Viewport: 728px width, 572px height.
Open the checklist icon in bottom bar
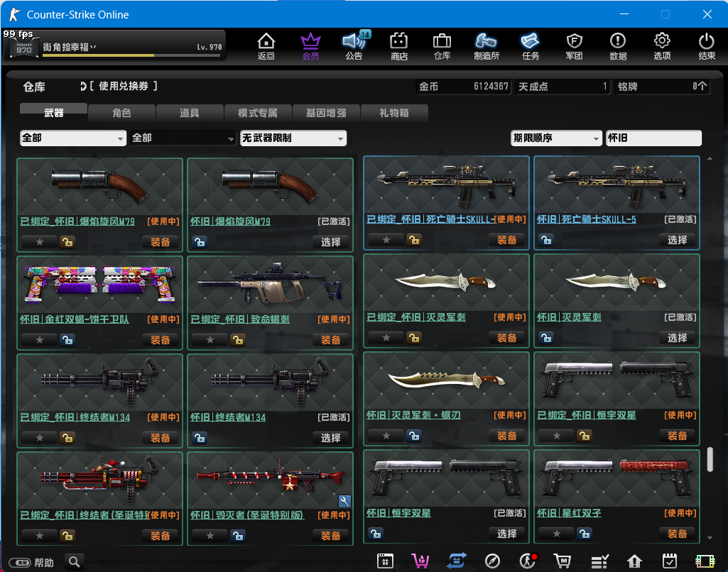(599, 561)
